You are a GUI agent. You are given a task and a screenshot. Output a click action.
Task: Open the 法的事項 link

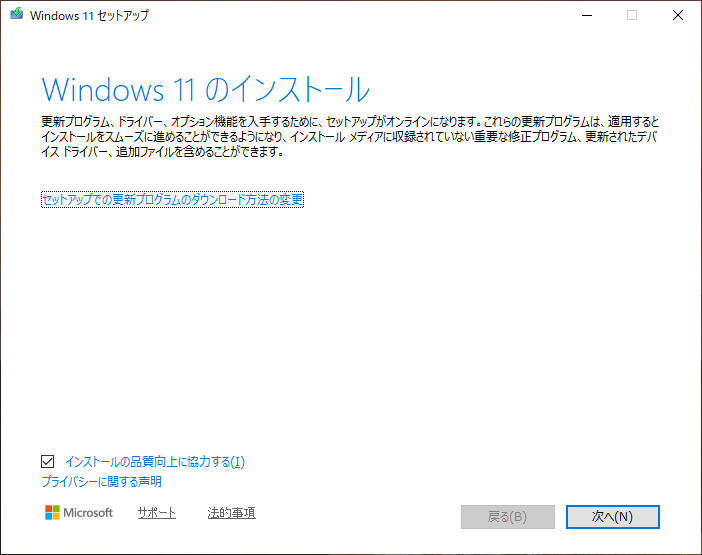(x=231, y=513)
